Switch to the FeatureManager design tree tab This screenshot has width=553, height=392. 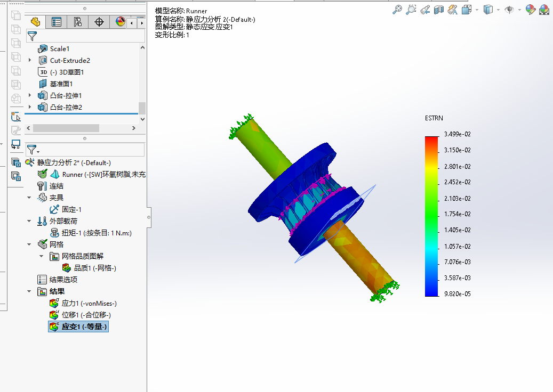pyautogui.click(x=35, y=22)
